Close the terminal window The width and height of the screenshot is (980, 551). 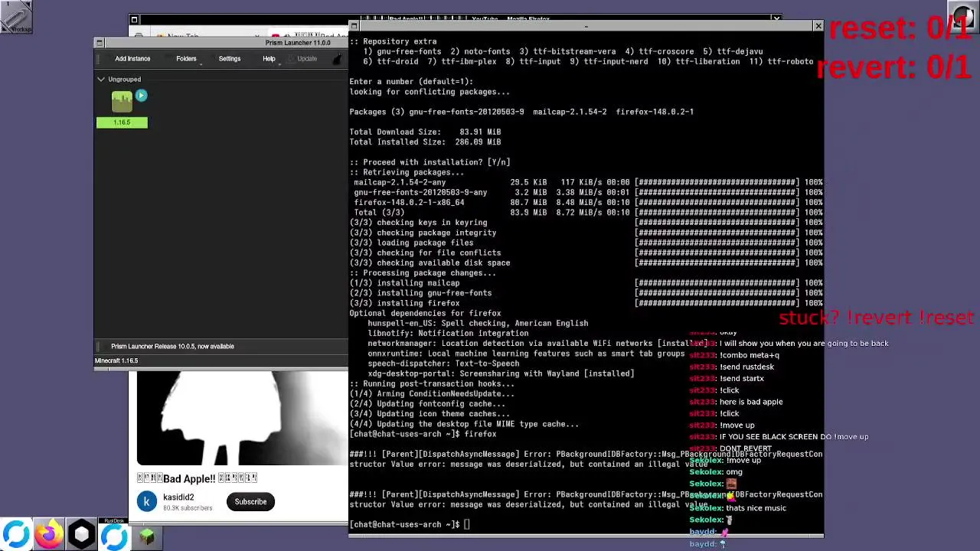pos(818,27)
